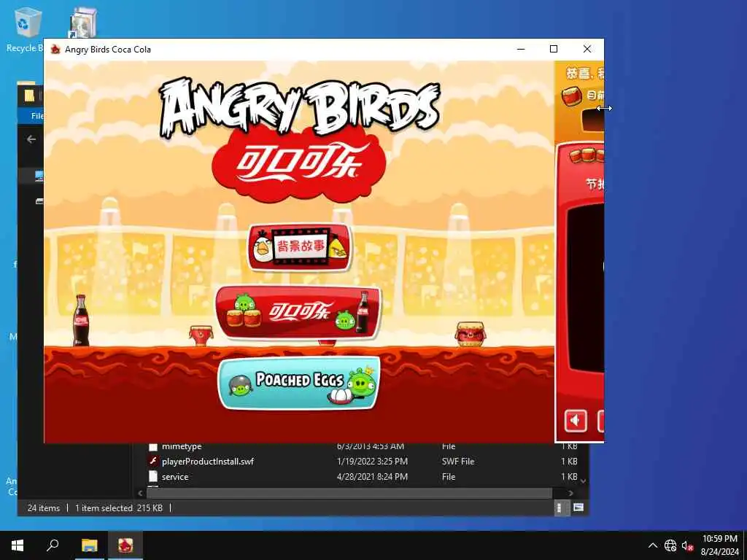Start the Coca-Cola 可口可乐 episode
The width and height of the screenshot is (747, 560).
(x=298, y=312)
